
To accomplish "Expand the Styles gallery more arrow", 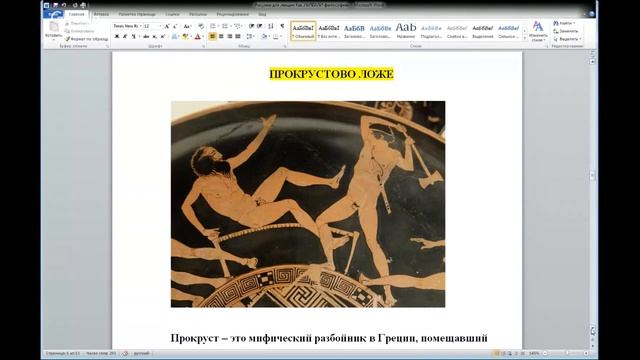I will coord(524,38).
